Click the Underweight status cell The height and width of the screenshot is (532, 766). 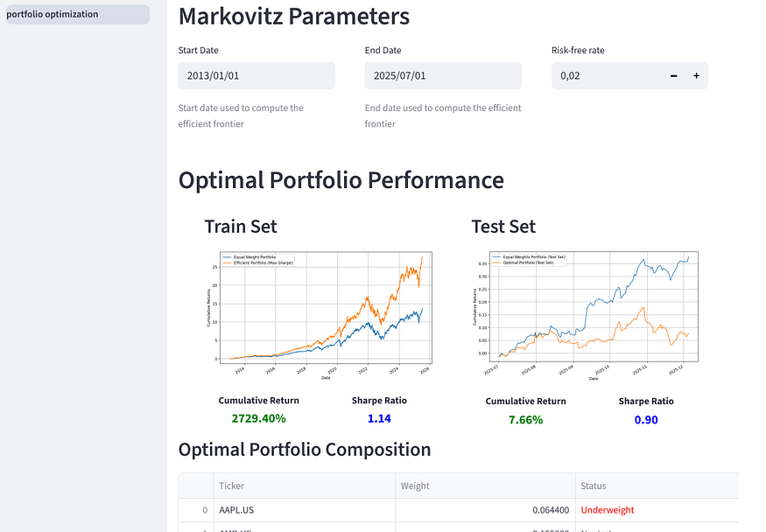click(655, 510)
